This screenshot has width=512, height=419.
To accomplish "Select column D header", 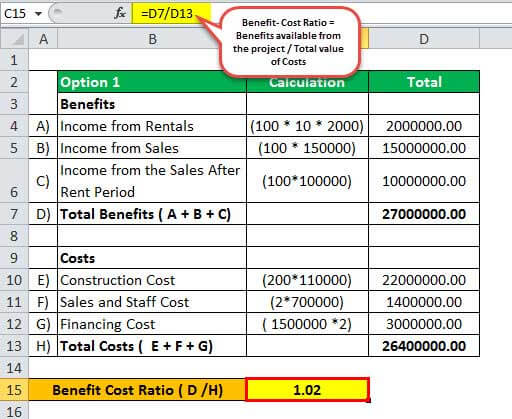I will 424,39.
